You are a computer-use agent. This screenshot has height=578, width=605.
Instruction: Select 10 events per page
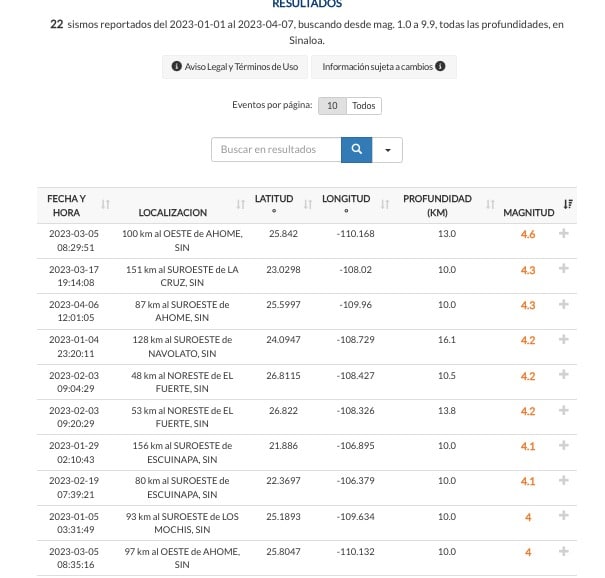click(332, 106)
